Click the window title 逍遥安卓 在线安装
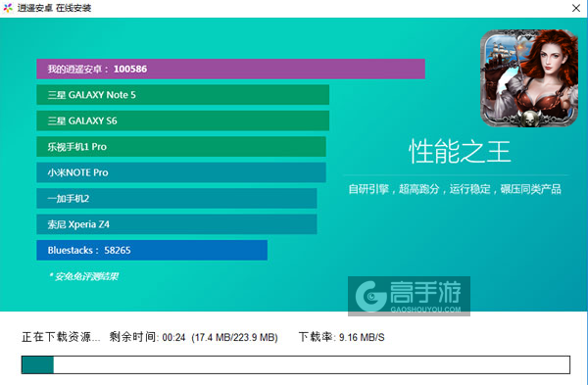This screenshot has width=588, height=385. [x=54, y=8]
